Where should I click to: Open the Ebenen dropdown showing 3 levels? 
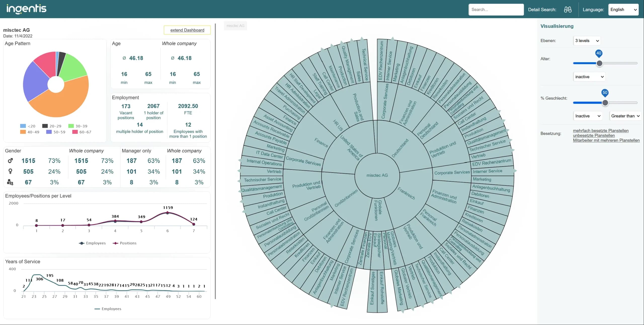pos(587,40)
